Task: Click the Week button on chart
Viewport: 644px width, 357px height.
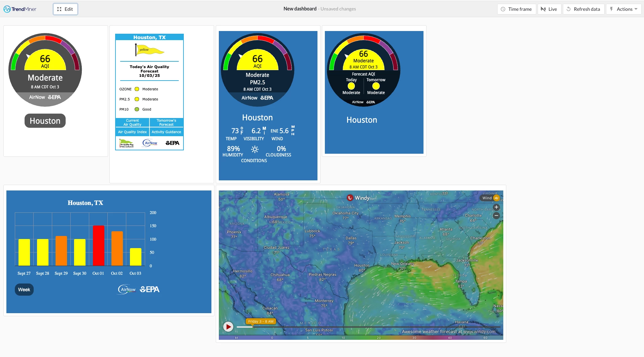Action: coord(24,290)
